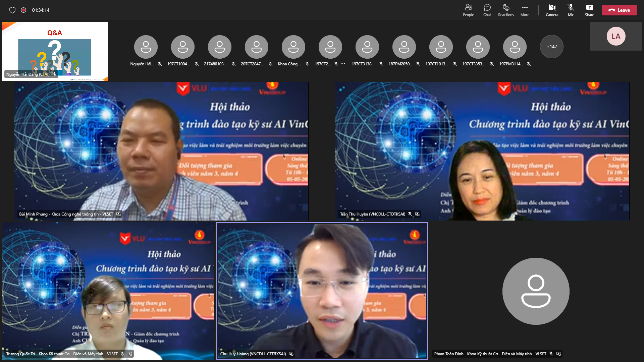This screenshot has height=362, width=644.
Task: Open the +147 more participants list
Action: (x=551, y=47)
